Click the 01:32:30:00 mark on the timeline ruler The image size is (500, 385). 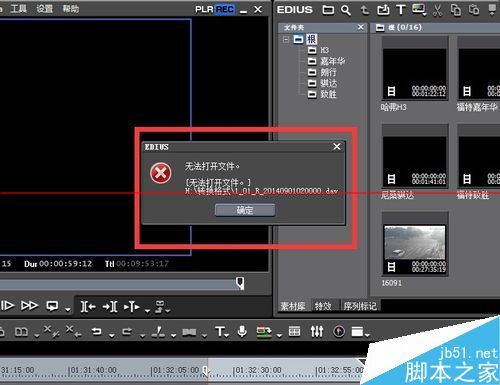tap(257, 370)
